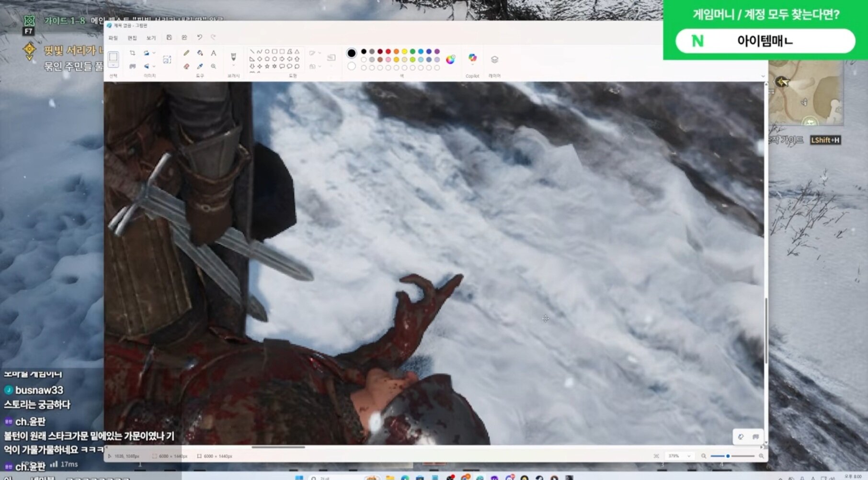868x480 pixels.
Task: Choose the Triangle shape
Action: (297, 51)
